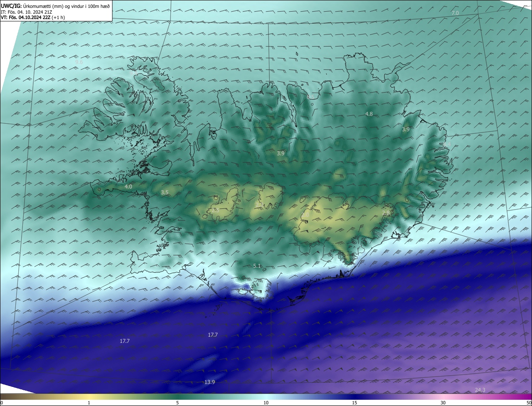Click the 'IT: Fös. 04. 10. 2024 21Z' line
Image resolution: width=532 pixels, height=406 pixels.
[x=27, y=12]
